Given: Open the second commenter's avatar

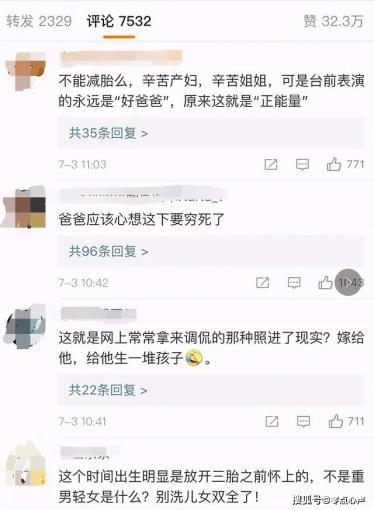Looking at the screenshot, I should pos(23,208).
